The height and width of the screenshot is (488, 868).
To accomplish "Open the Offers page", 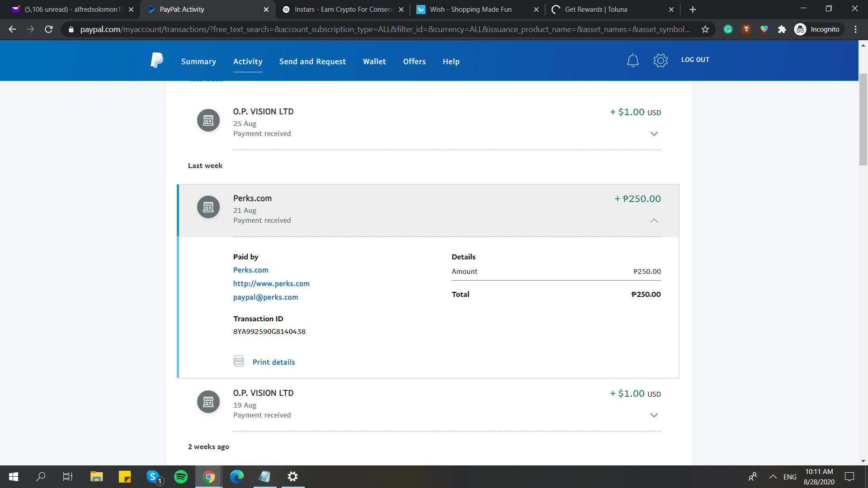I will point(414,61).
